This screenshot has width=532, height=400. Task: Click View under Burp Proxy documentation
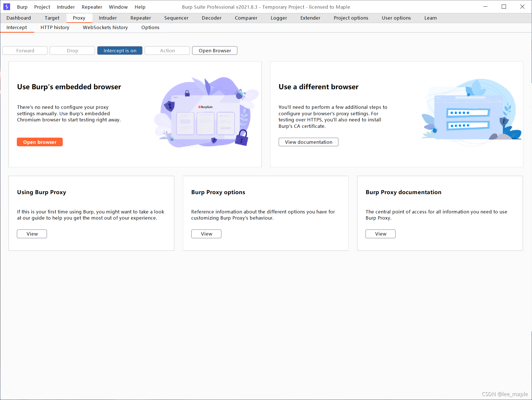point(381,234)
